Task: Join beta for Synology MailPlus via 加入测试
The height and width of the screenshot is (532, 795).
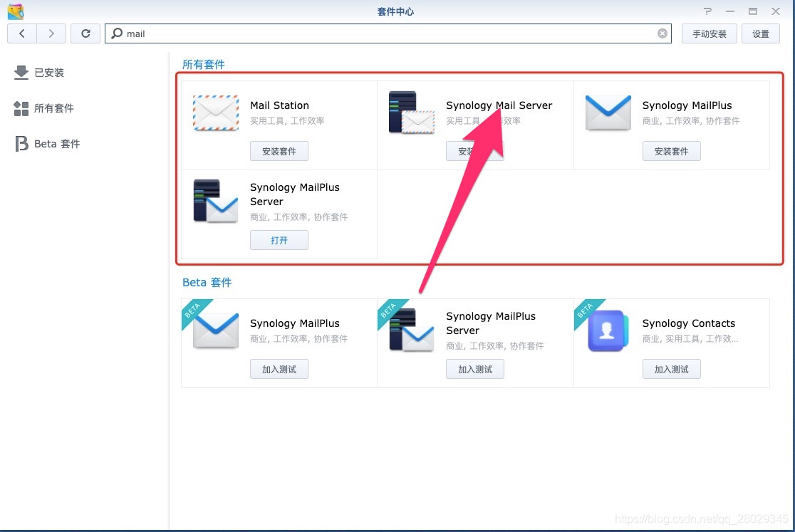Action: click(279, 369)
